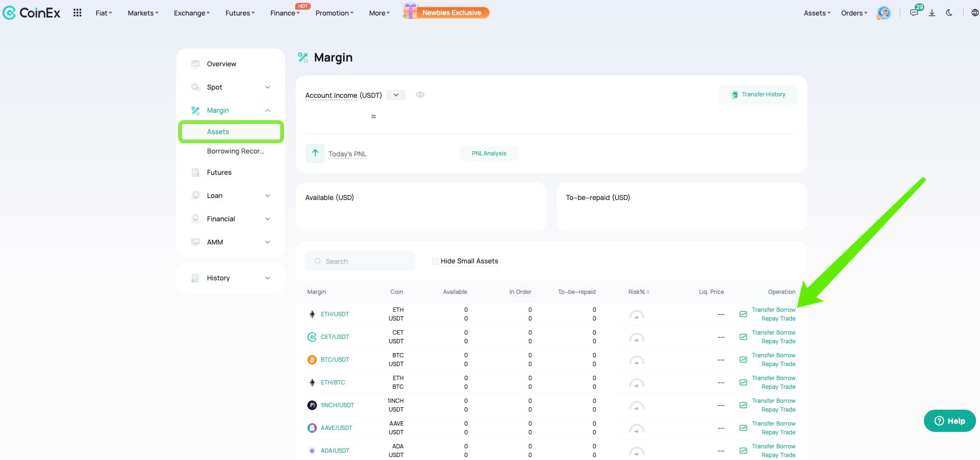Screen dimensions: 980x460
Task: Click the margin assets Search field
Action: pyautogui.click(x=360, y=261)
